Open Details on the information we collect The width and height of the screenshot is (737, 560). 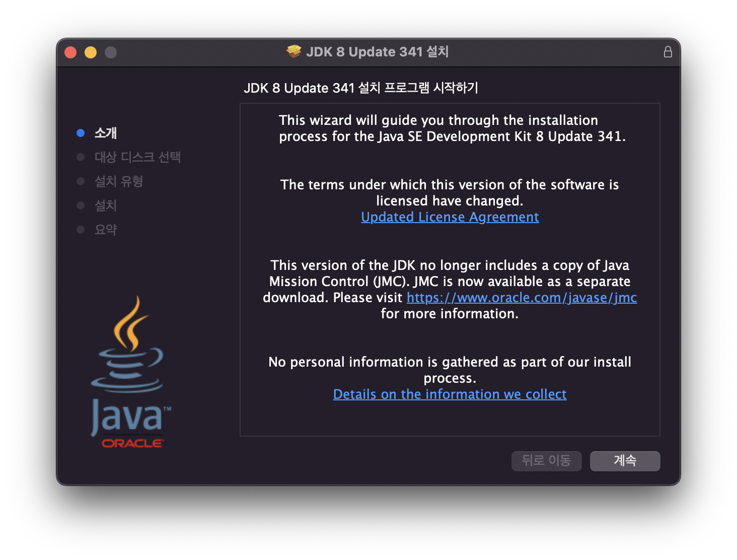(450, 394)
